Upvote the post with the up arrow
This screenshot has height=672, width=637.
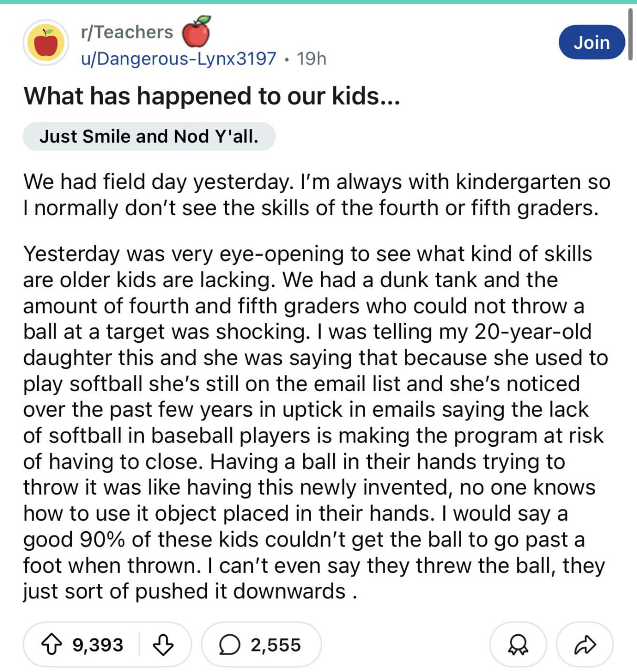51,645
